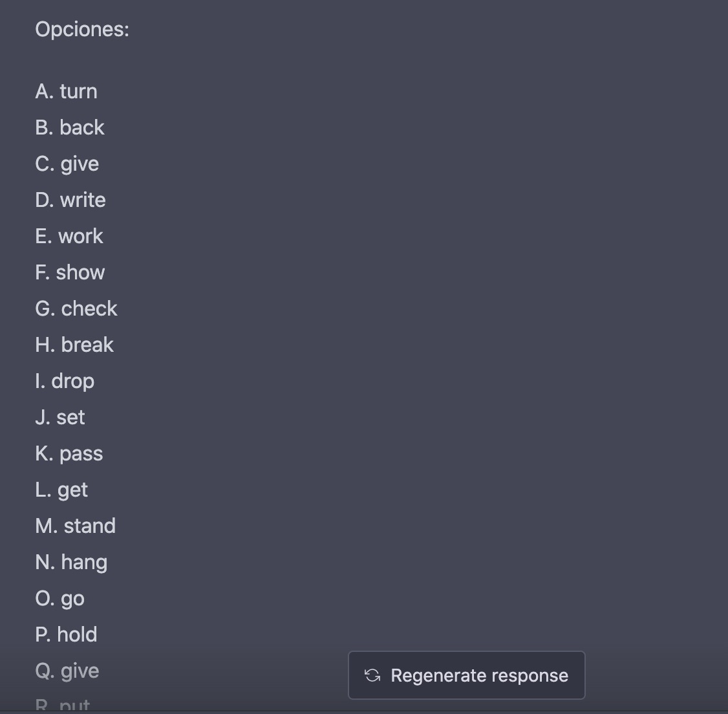Select the 'H. break' line
The width and height of the screenshot is (728, 714).
click(75, 345)
